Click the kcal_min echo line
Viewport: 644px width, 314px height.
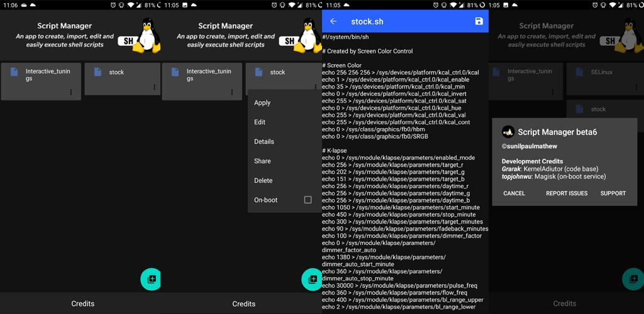point(394,87)
